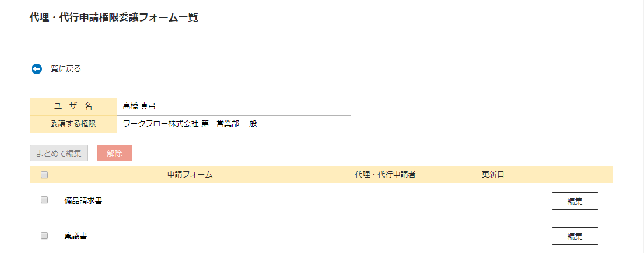Check the 備品請求書 row checkbox
Image resolution: width=644 pixels, height=253 pixels.
click(44, 200)
